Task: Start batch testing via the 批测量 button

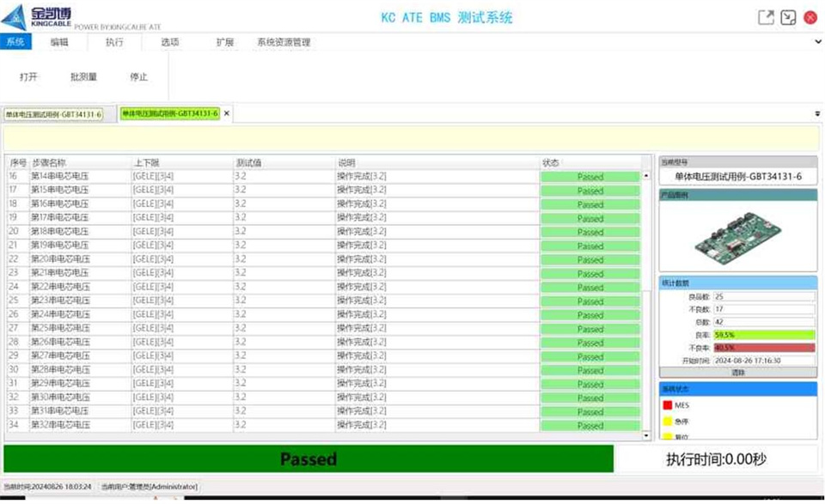Action: [x=85, y=76]
